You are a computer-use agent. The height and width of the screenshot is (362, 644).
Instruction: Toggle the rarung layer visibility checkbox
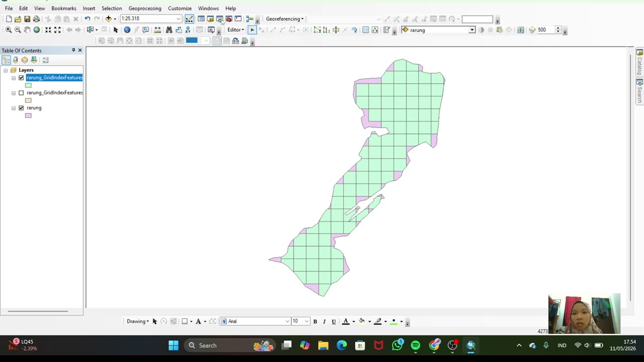click(21, 108)
